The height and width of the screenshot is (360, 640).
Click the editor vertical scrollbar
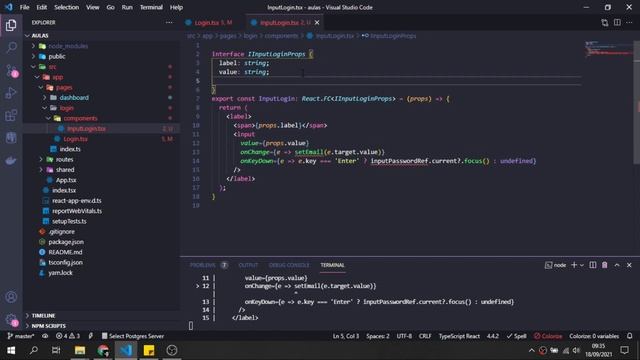pos(637,102)
